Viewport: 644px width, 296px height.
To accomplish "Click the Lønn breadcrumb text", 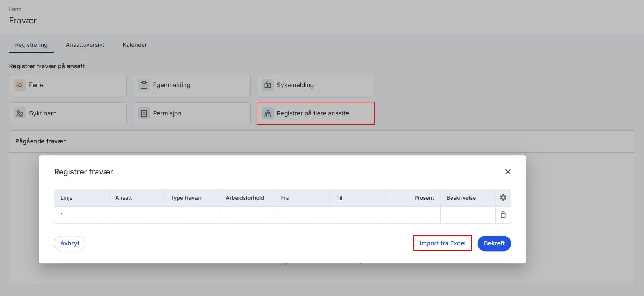I will [x=15, y=9].
